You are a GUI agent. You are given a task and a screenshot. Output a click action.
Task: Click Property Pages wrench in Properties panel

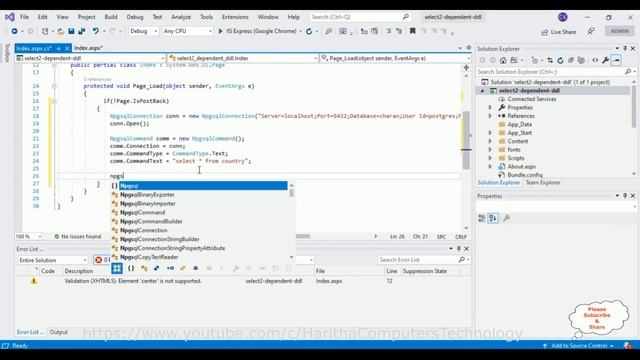tap(507, 218)
